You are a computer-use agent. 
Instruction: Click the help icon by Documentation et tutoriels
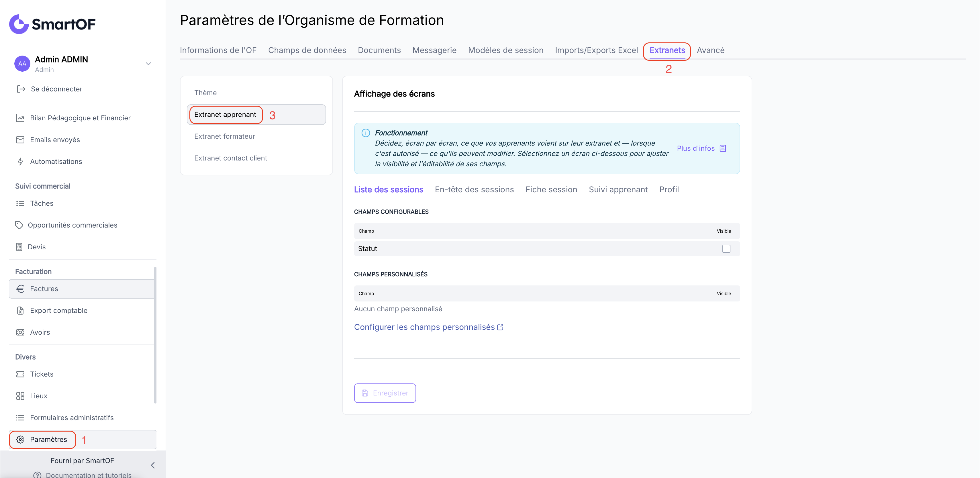pos(37,475)
